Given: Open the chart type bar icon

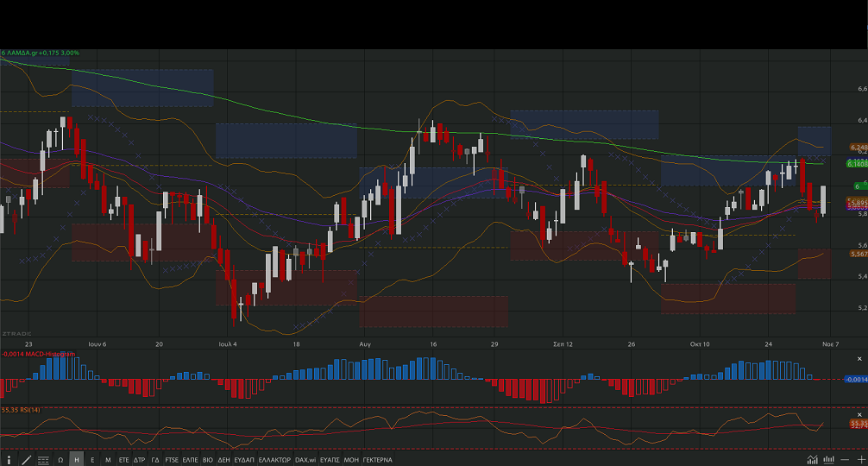Looking at the screenshot, I should (828, 459).
